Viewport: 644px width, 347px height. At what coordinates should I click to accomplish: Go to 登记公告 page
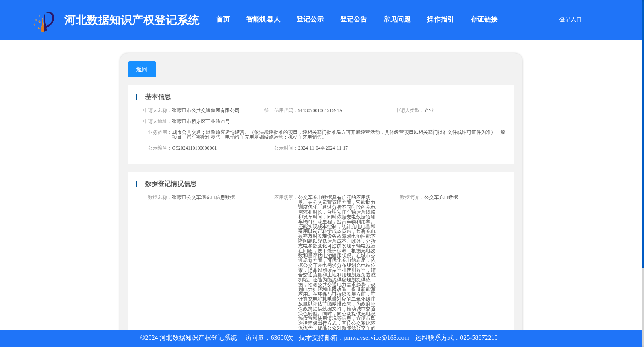point(353,19)
